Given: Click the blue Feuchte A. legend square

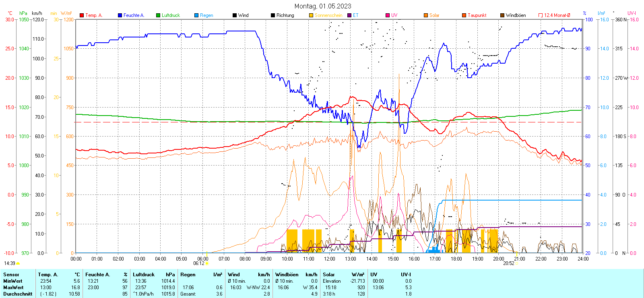Looking at the screenshot, I should click(120, 15).
